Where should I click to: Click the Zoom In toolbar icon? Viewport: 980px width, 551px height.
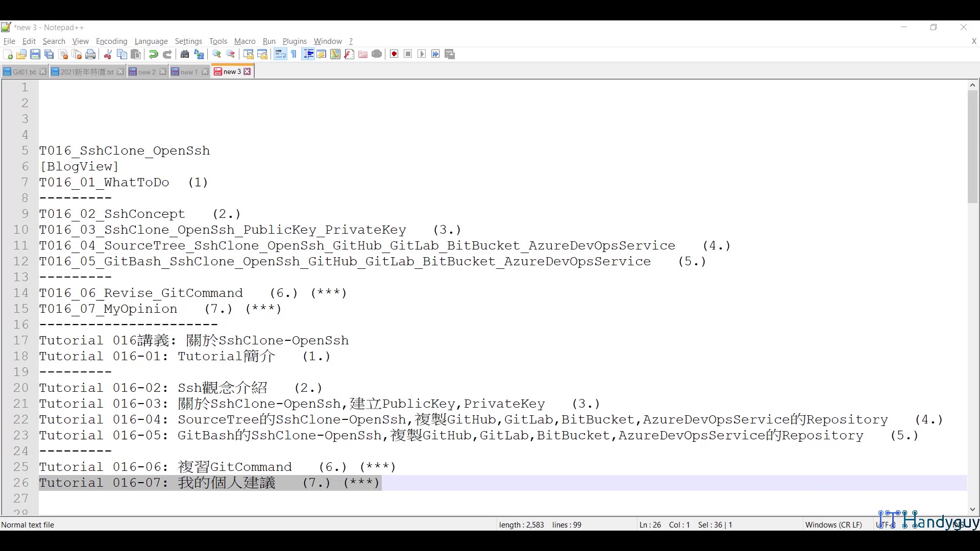click(217, 54)
